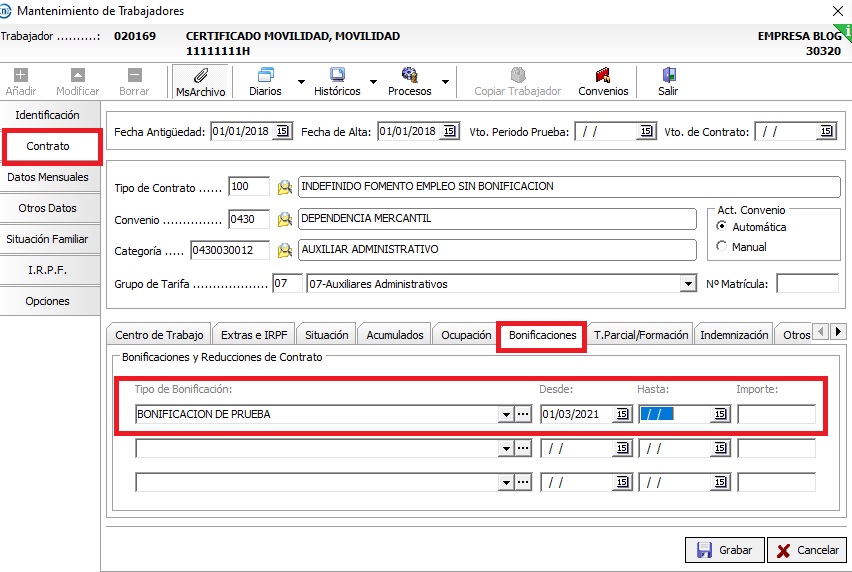Open Otros Datos side section
Image resolution: width=852 pixels, height=572 pixels.
click(48, 208)
